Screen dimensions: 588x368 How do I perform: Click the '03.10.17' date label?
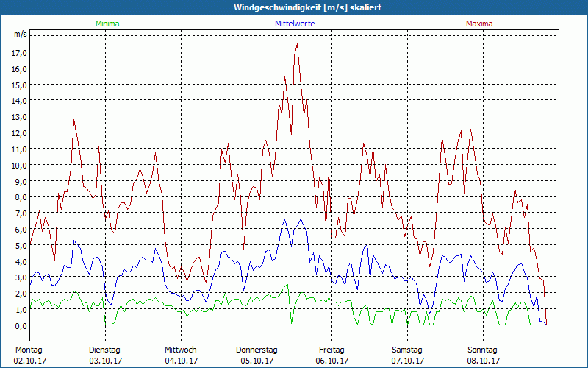point(105,361)
